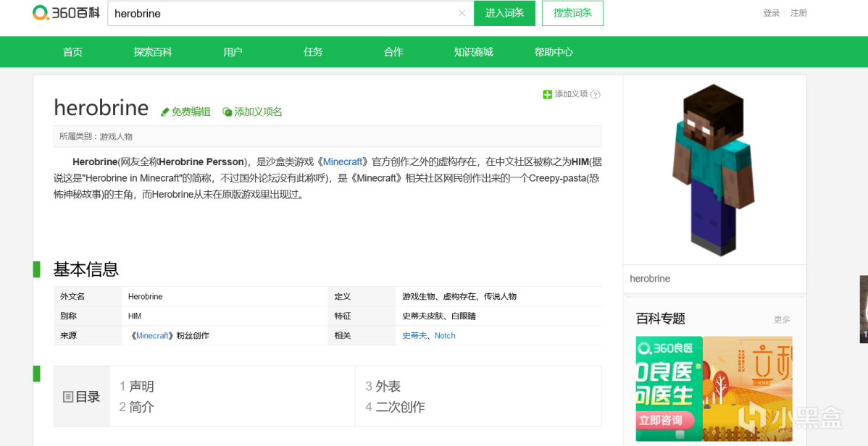
Task: Click the 目录 list icon
Action: point(68,397)
